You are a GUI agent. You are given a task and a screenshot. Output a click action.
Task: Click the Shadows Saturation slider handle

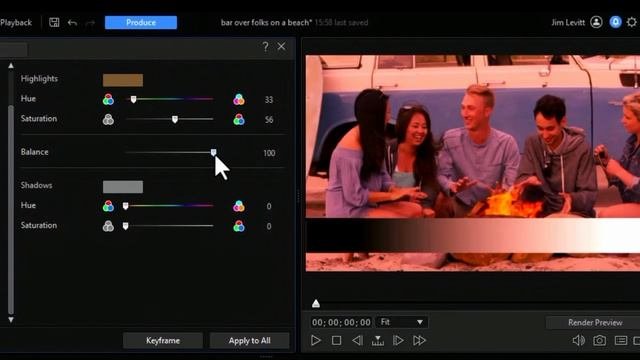coord(126,226)
